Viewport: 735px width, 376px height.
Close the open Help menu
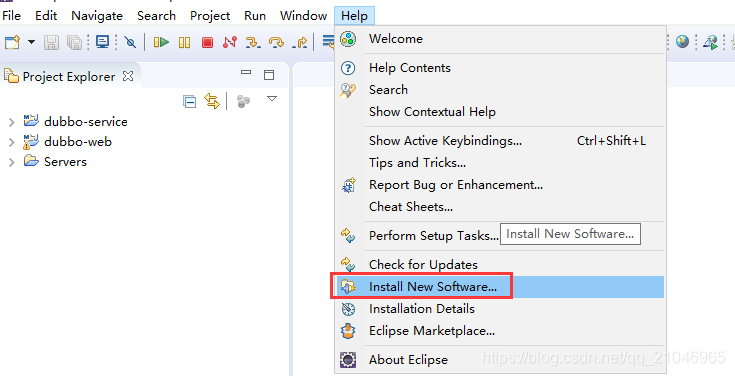(354, 15)
